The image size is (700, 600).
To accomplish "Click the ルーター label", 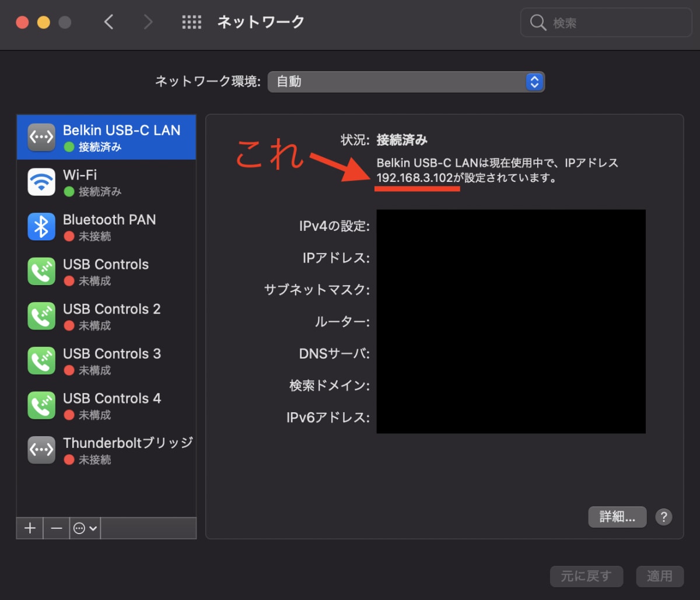I will pos(342,322).
